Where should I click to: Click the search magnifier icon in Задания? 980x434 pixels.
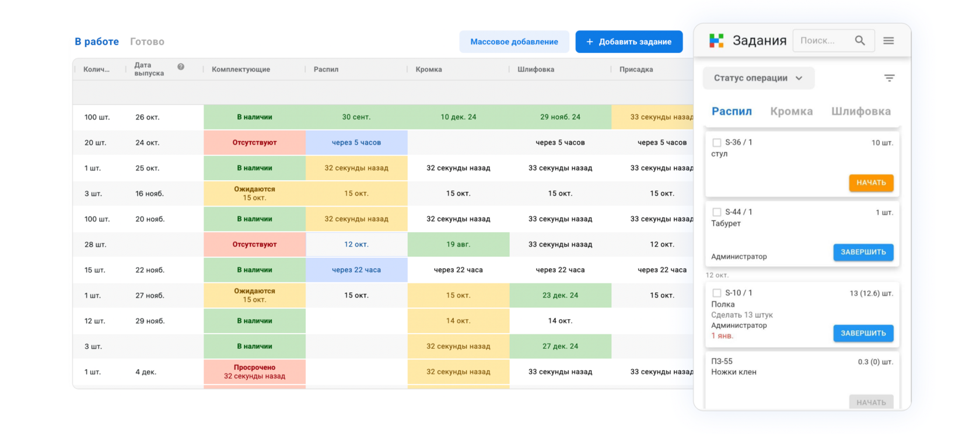[x=860, y=40]
